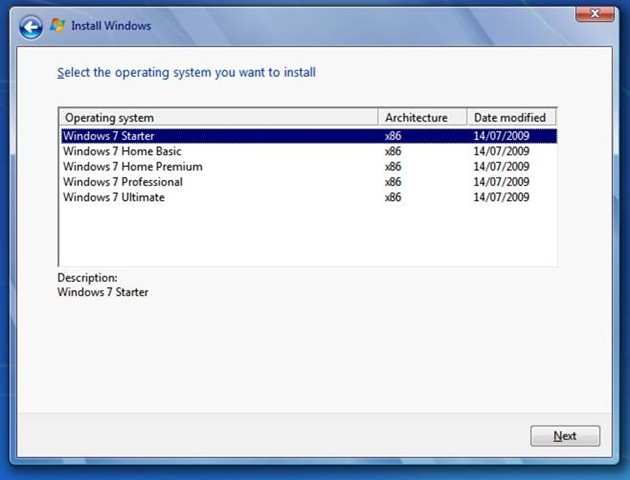The width and height of the screenshot is (630, 480).
Task: Choose Windows 7 Home Premium from list
Action: pos(309,166)
